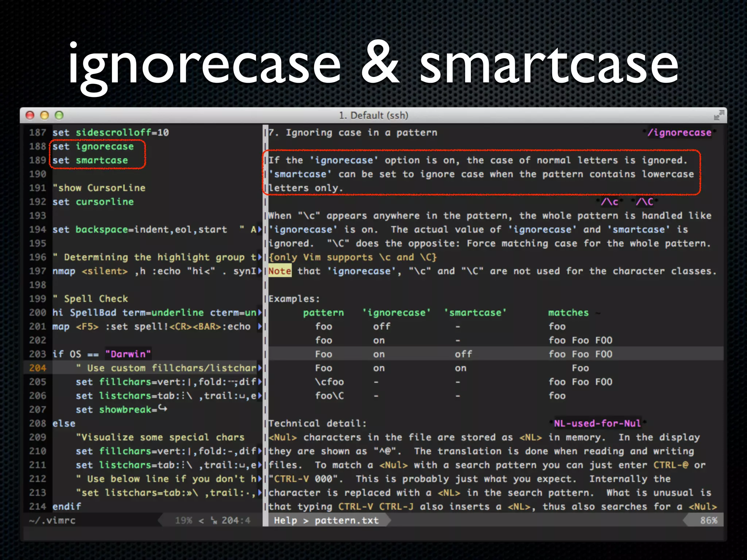This screenshot has height=560, width=747.
Task: Select the ~/.vimrc status line
Action: tap(53, 521)
